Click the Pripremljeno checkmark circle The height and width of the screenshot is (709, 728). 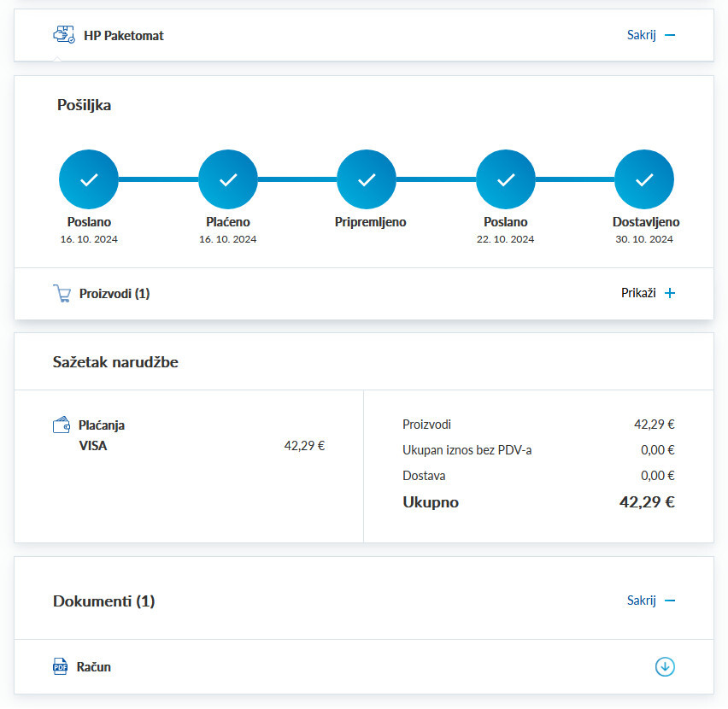(367, 179)
